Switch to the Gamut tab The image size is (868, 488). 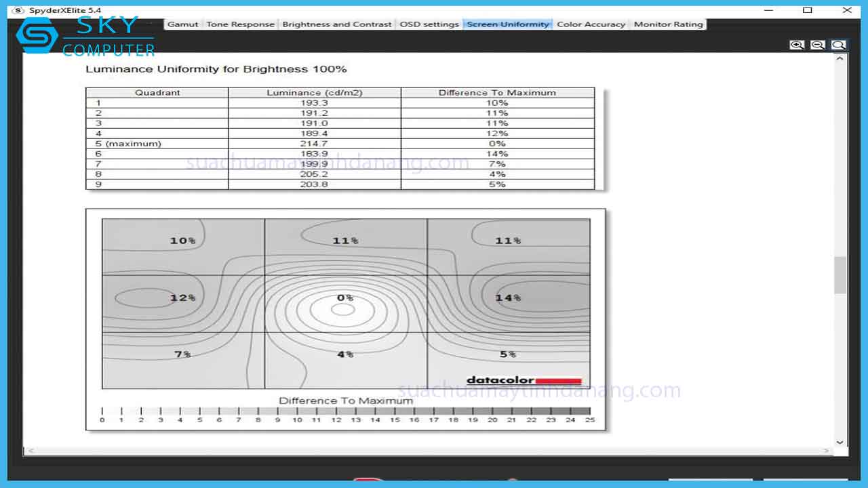[x=183, y=24]
